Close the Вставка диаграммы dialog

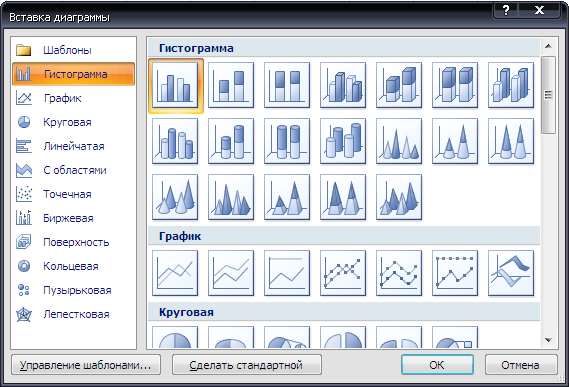click(x=539, y=10)
